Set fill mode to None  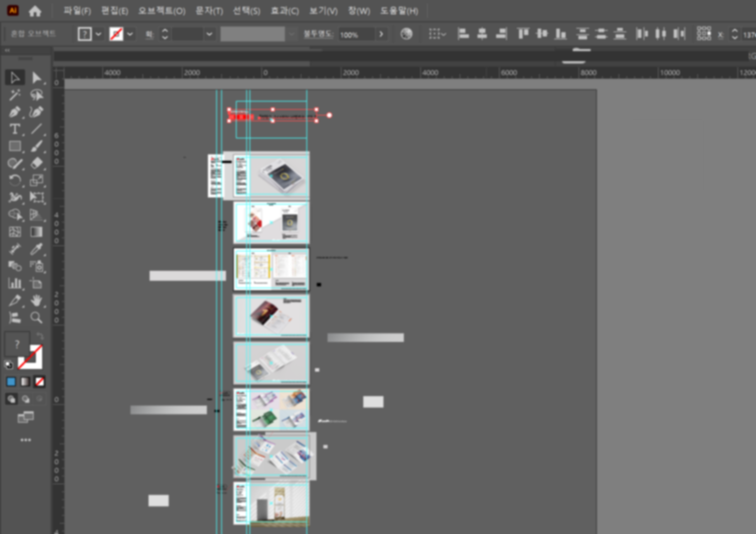pos(39,382)
